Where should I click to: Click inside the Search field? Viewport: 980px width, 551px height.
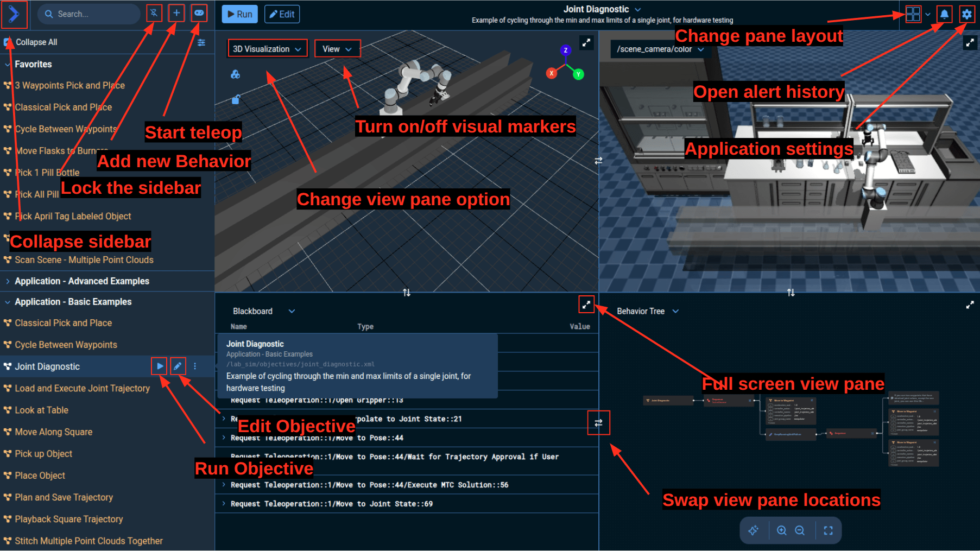click(88, 14)
